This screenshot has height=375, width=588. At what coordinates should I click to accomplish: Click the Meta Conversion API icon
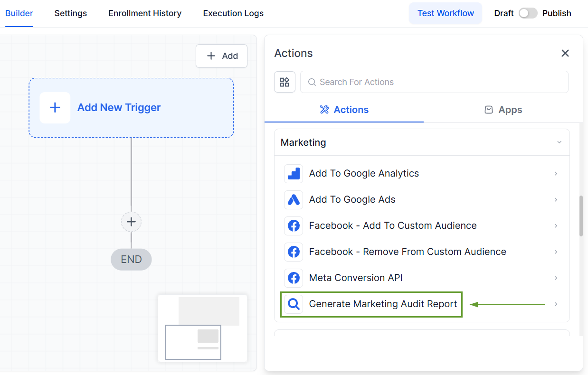coord(294,278)
